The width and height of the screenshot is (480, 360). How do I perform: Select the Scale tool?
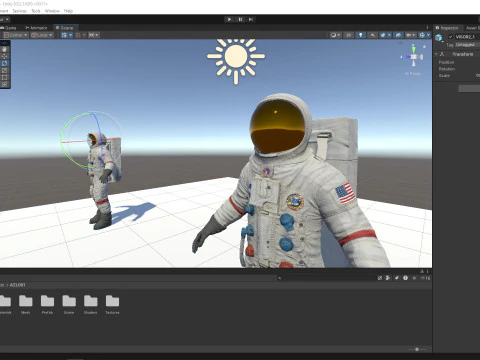[4, 70]
